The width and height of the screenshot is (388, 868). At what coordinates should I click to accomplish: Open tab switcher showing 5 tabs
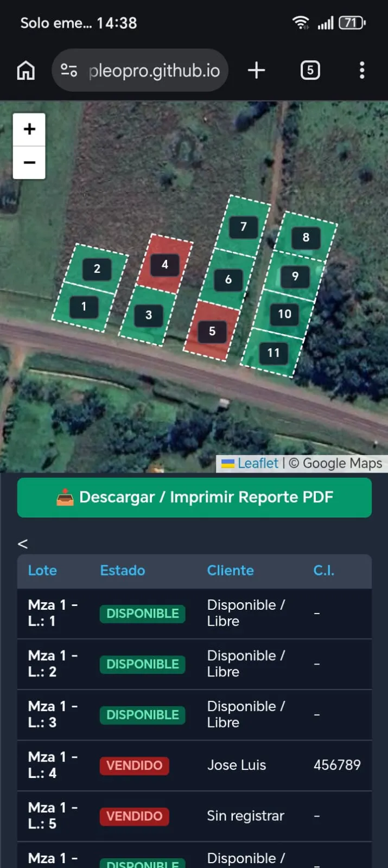pyautogui.click(x=310, y=70)
